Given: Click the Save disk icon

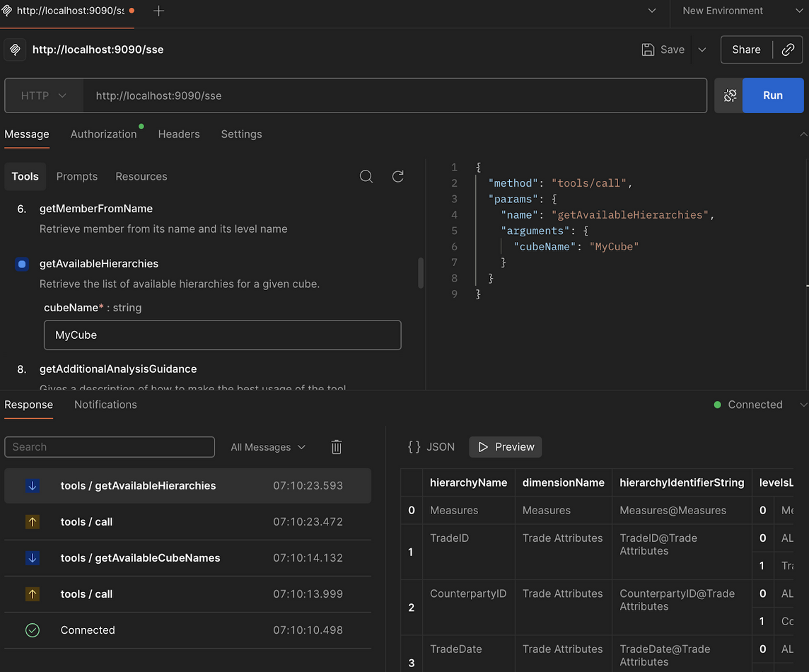Looking at the screenshot, I should 648,50.
